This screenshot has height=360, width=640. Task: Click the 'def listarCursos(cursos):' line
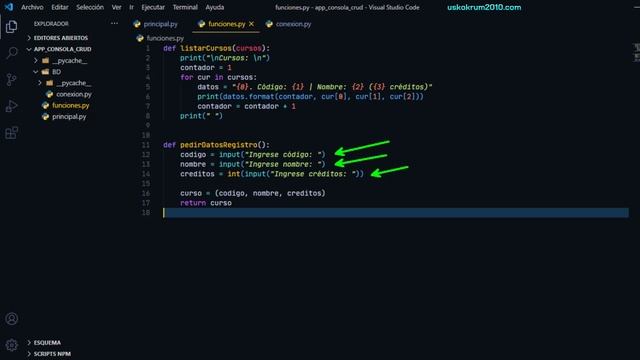pyautogui.click(x=216, y=48)
